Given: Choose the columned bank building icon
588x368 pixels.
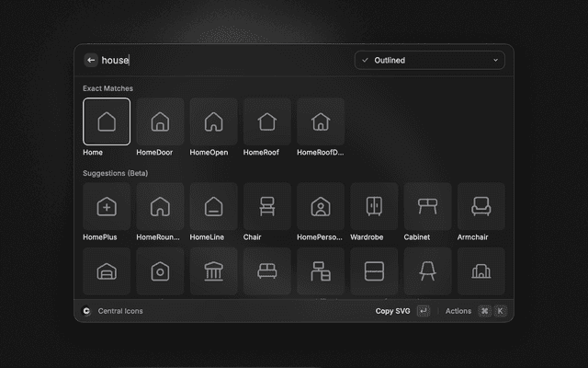Looking at the screenshot, I should (214, 271).
